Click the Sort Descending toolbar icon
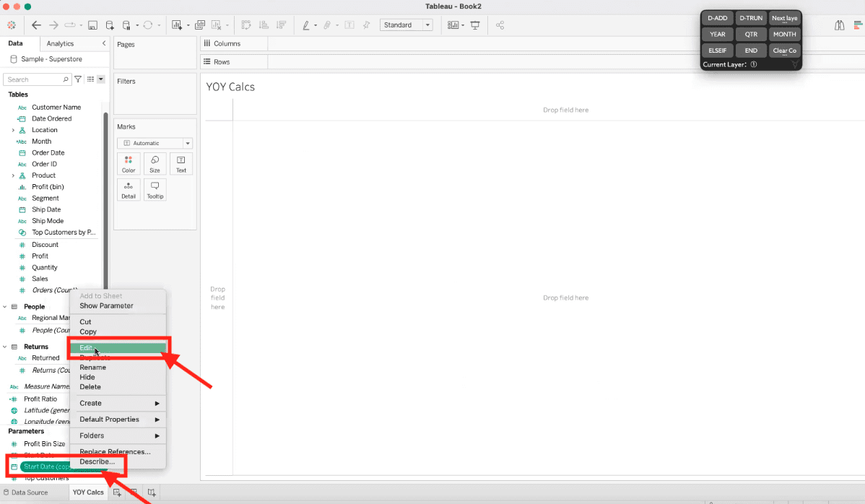Image resolution: width=865 pixels, height=504 pixels. pos(281,24)
